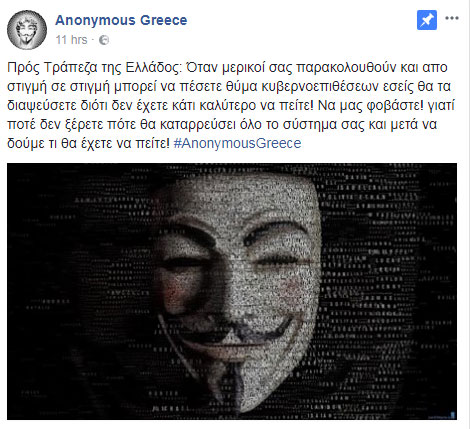Select the round mask avatar beside the page name
The width and height of the screenshot is (470, 429).
pos(27,30)
